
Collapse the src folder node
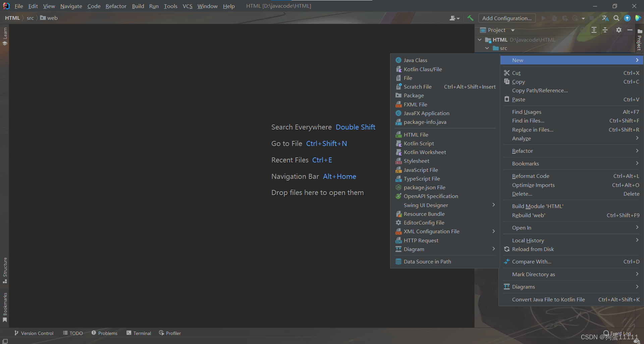487,48
